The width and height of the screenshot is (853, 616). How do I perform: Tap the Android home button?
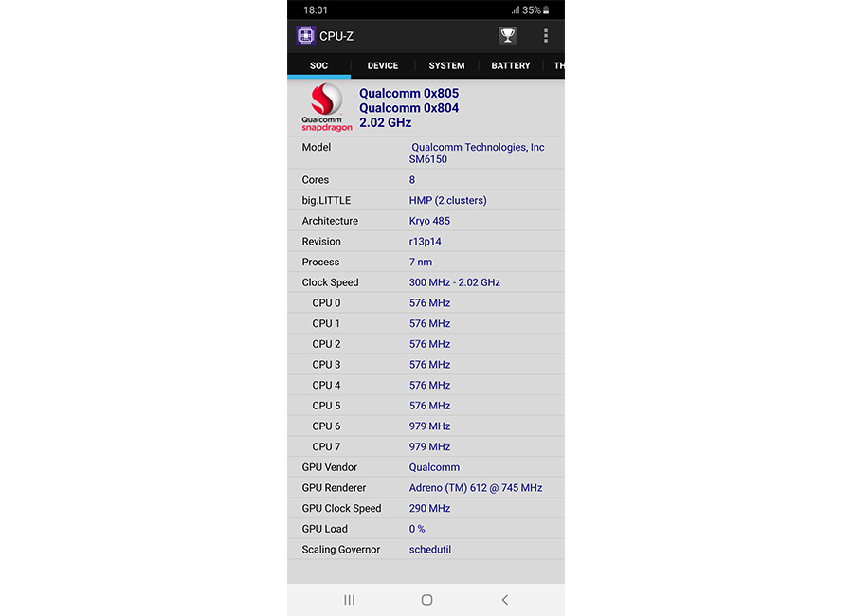tap(427, 600)
